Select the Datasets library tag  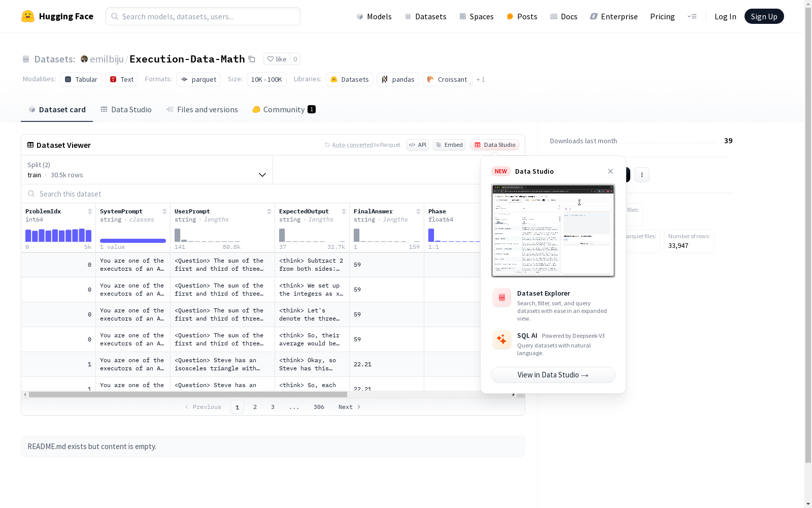click(350, 79)
